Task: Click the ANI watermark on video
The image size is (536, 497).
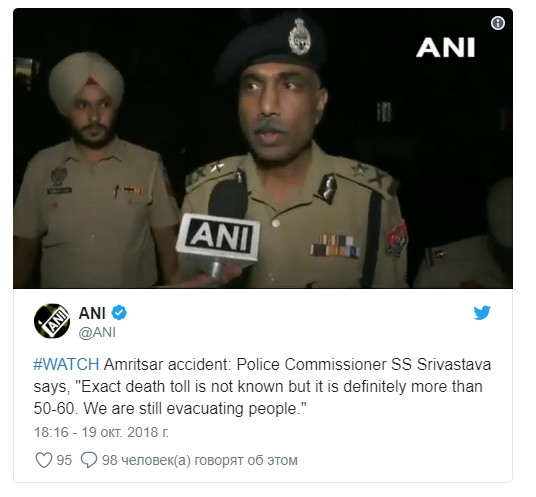Action: 445,48
